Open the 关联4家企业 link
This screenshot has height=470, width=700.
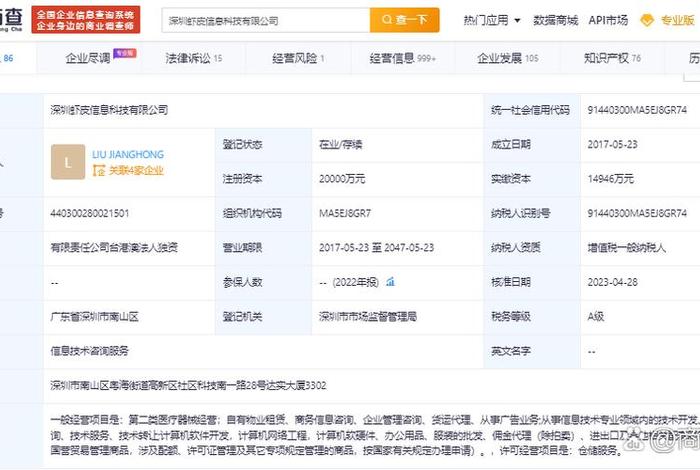(x=136, y=171)
